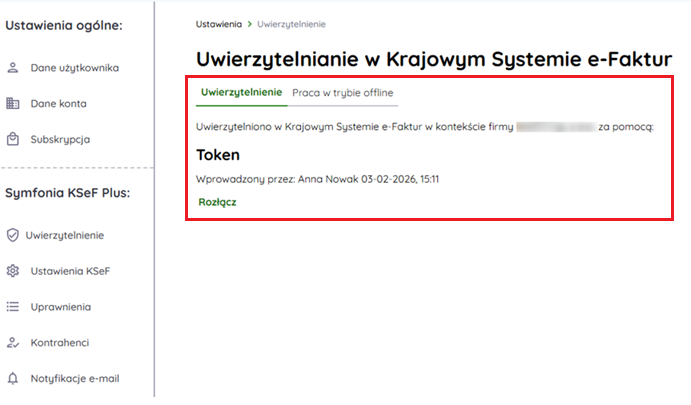
Task: Select Kontrahenci label in the sidebar
Action: pos(60,343)
